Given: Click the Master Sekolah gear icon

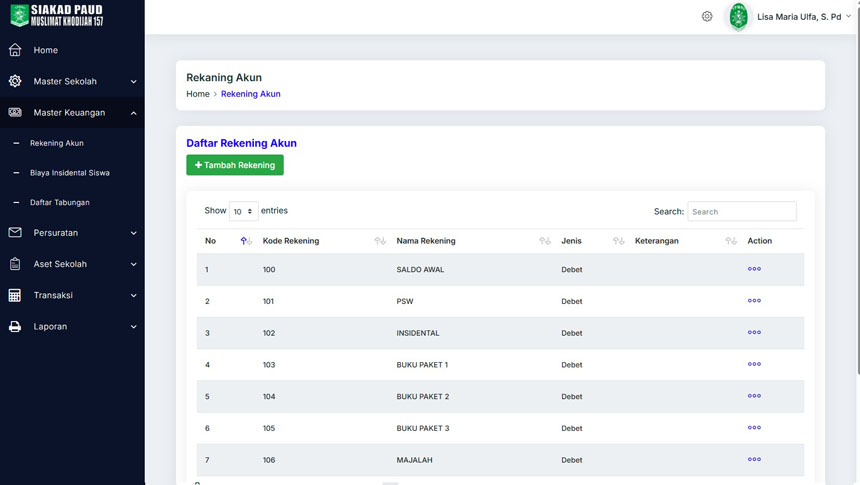Looking at the screenshot, I should [15, 81].
